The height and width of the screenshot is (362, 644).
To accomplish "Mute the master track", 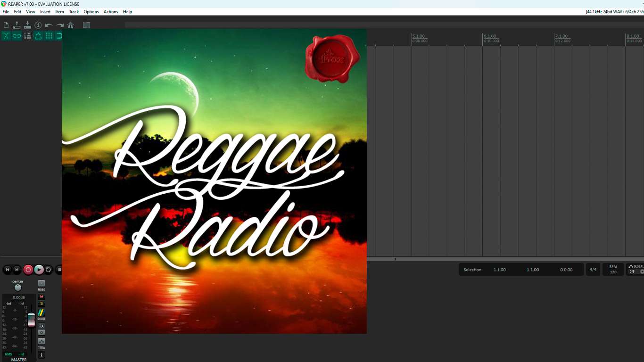I will point(41,296).
